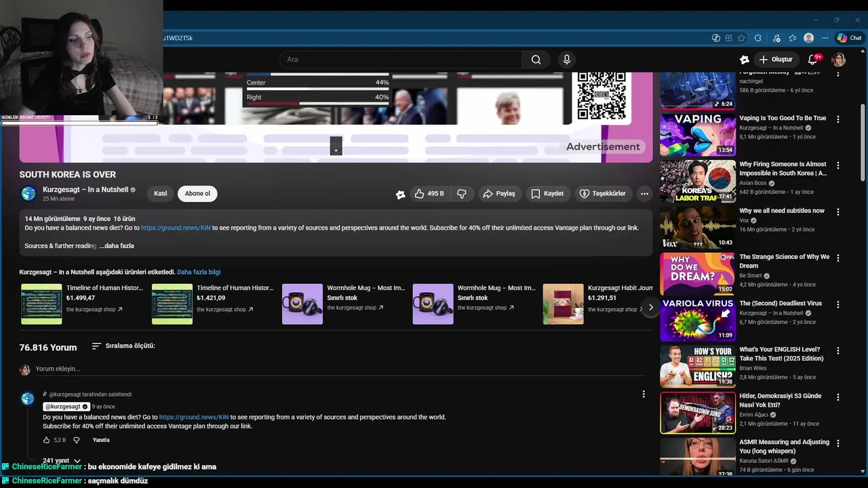Open the menu for The (Second) Deadliest Virus video
The width and height of the screenshot is (868, 488).
coord(838,304)
